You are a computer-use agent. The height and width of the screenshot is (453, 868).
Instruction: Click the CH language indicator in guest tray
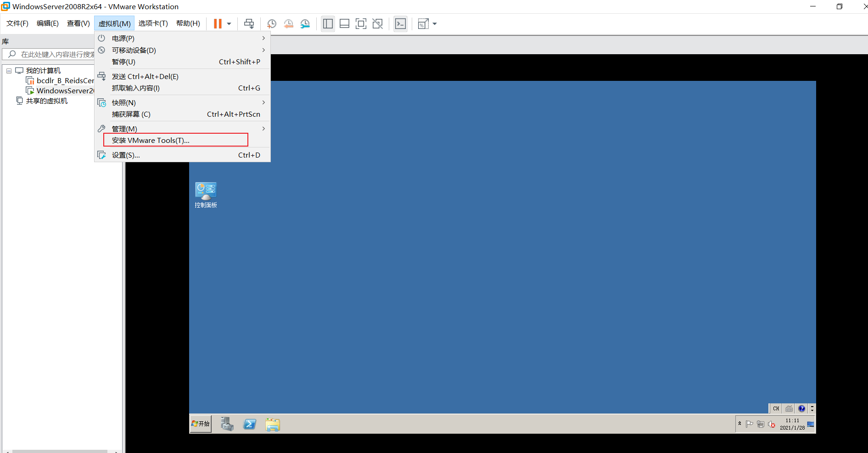(x=776, y=408)
